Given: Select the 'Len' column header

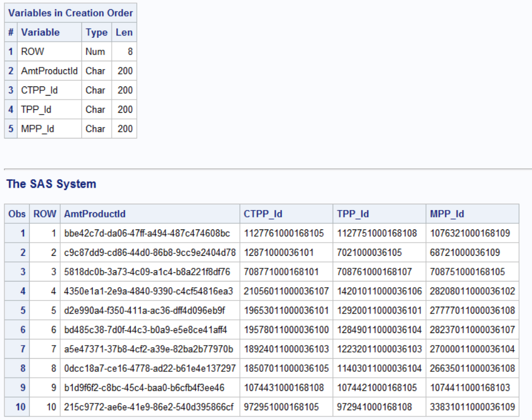Looking at the screenshot, I should [124, 32].
